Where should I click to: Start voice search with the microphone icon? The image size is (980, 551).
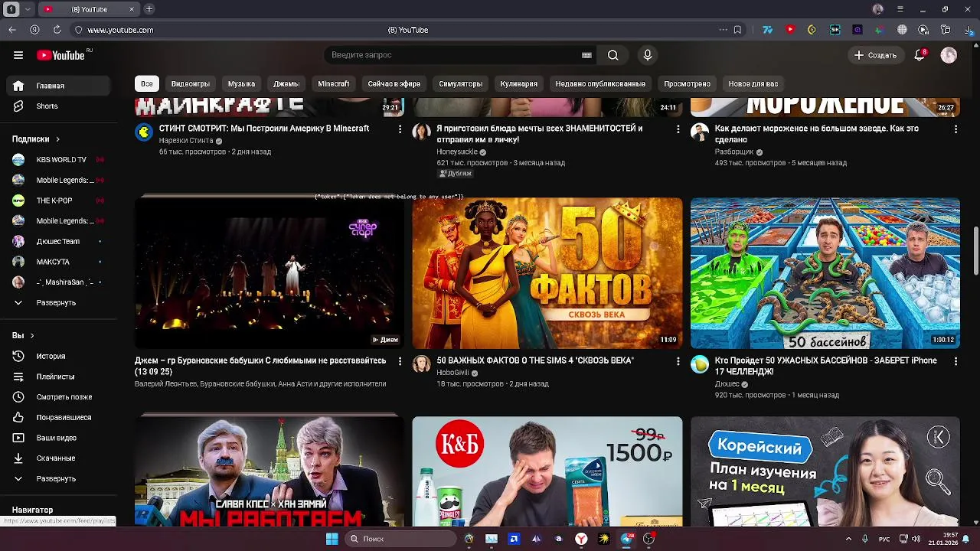(x=648, y=55)
